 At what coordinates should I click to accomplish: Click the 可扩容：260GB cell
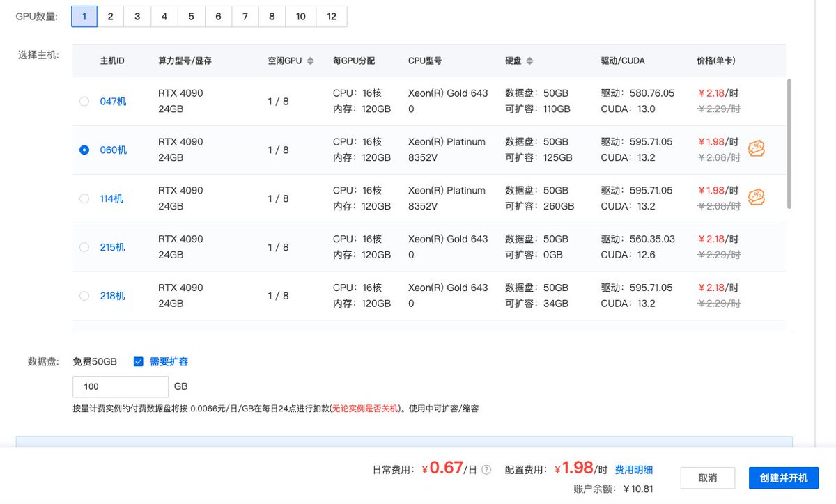(540, 206)
